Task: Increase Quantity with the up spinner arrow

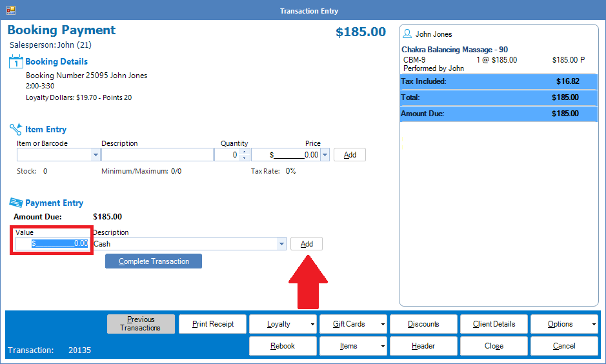Action: coord(244,152)
